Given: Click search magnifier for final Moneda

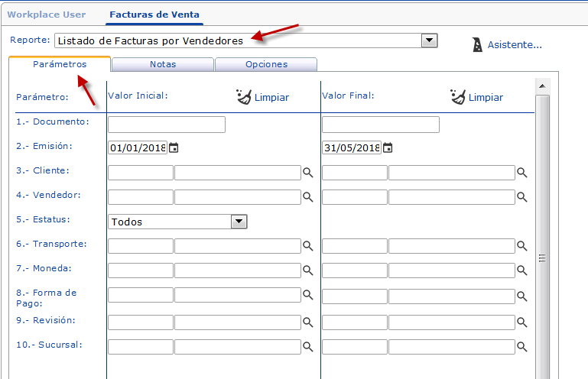Looking at the screenshot, I should coord(522,270).
